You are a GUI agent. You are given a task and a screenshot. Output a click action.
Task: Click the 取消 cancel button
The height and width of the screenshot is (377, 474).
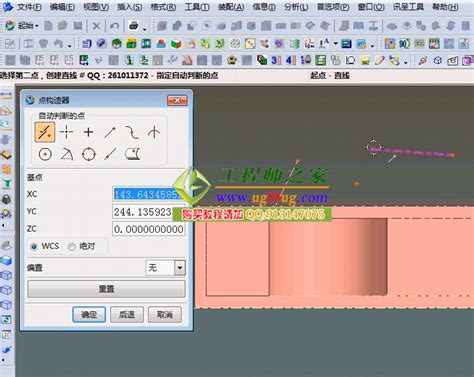pyautogui.click(x=165, y=314)
